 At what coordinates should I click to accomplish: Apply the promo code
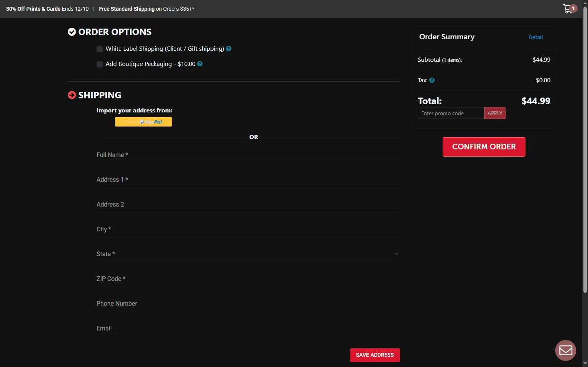(495, 113)
